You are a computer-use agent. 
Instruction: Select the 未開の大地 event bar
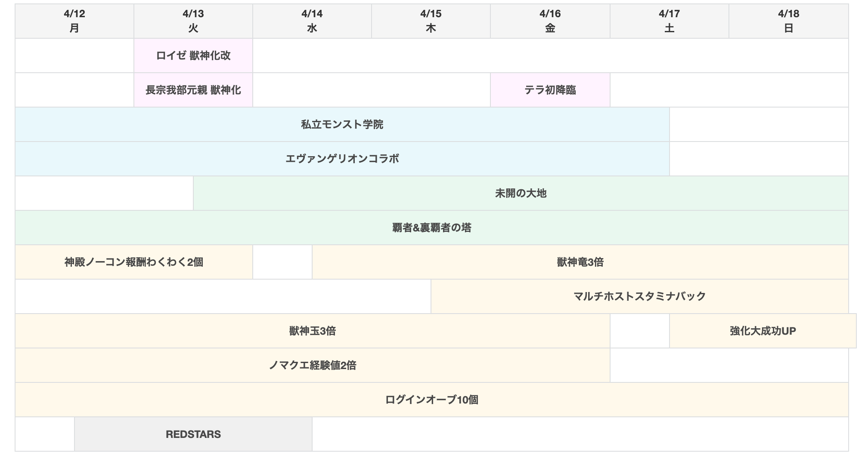(521, 193)
